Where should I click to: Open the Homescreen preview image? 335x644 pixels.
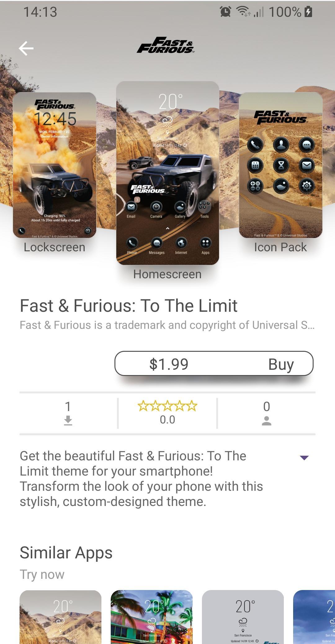click(x=167, y=173)
